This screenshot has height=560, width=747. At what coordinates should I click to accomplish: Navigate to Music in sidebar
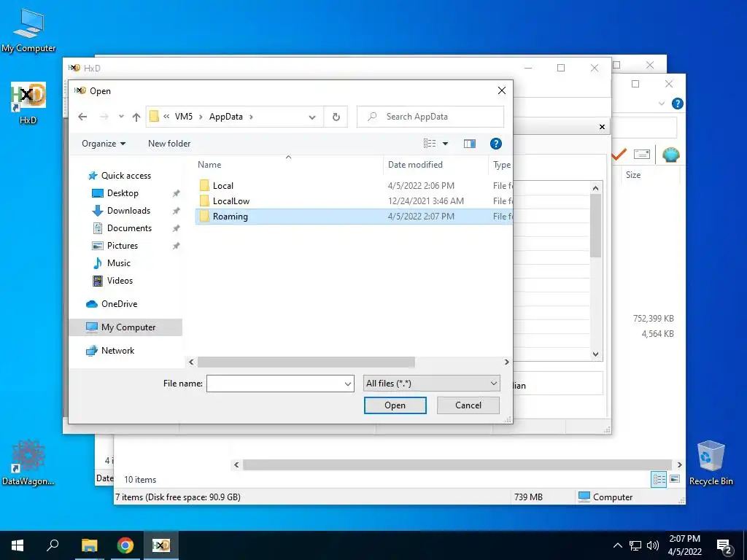119,262
